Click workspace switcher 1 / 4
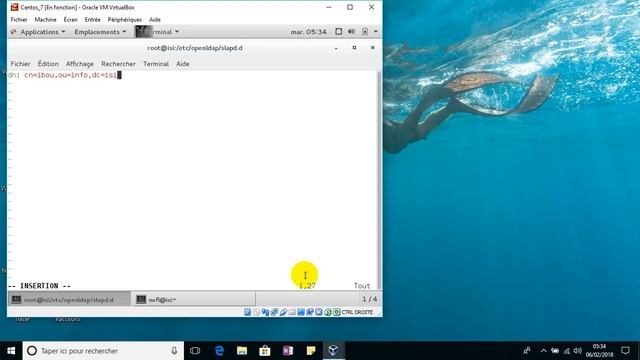Screen dimensions: 640x360 [x=369, y=299]
